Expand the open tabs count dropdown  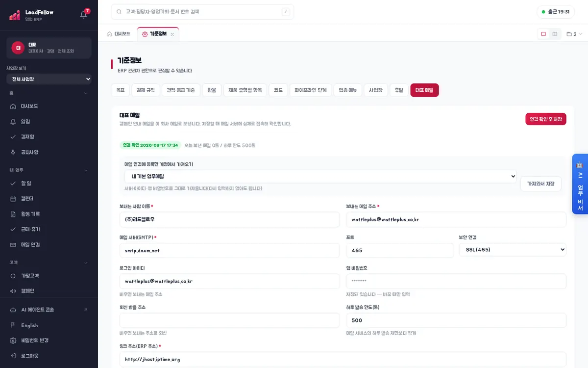tap(574, 34)
